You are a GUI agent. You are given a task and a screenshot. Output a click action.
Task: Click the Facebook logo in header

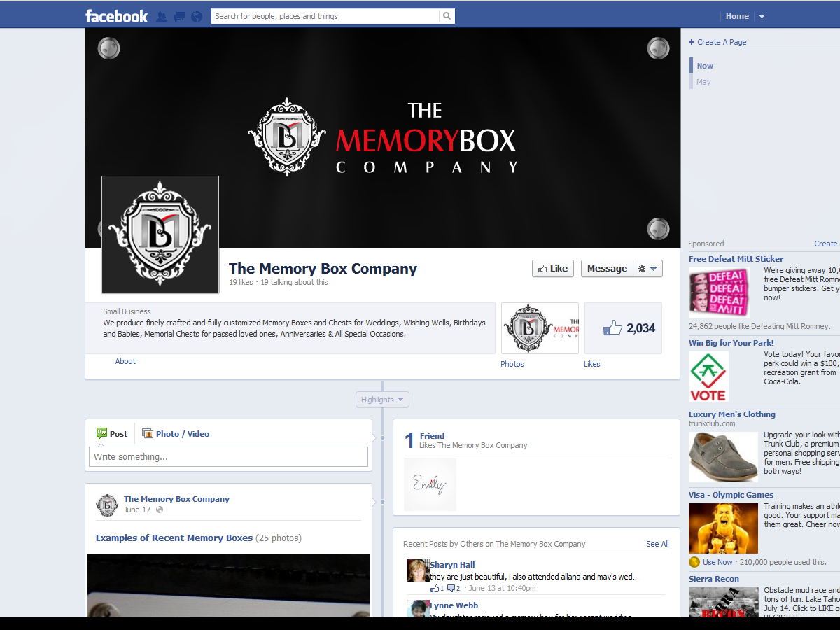(x=116, y=16)
